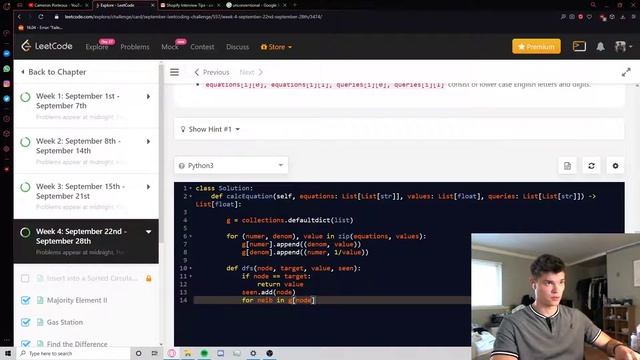Open the editor settings gear
Viewport: 640px width, 360px height.
(x=616, y=166)
